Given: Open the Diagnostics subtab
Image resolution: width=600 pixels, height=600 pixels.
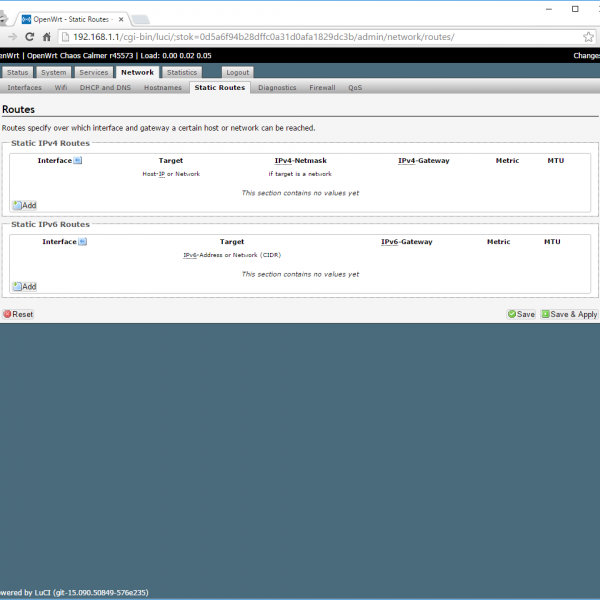Looking at the screenshot, I should (x=277, y=88).
